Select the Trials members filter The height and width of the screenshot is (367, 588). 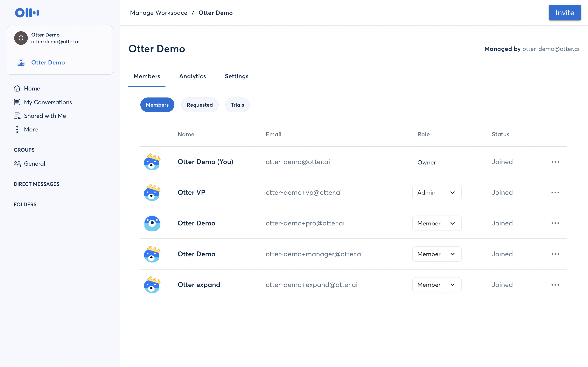click(237, 104)
